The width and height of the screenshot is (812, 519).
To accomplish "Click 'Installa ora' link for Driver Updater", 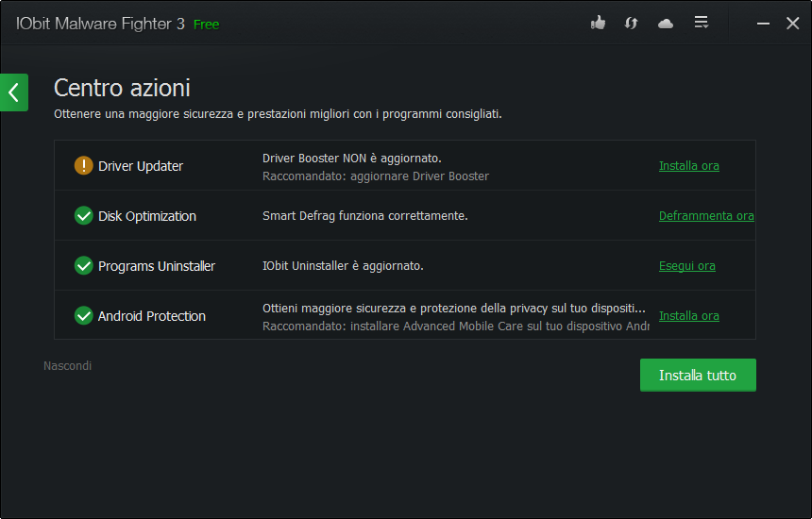I will pos(688,166).
